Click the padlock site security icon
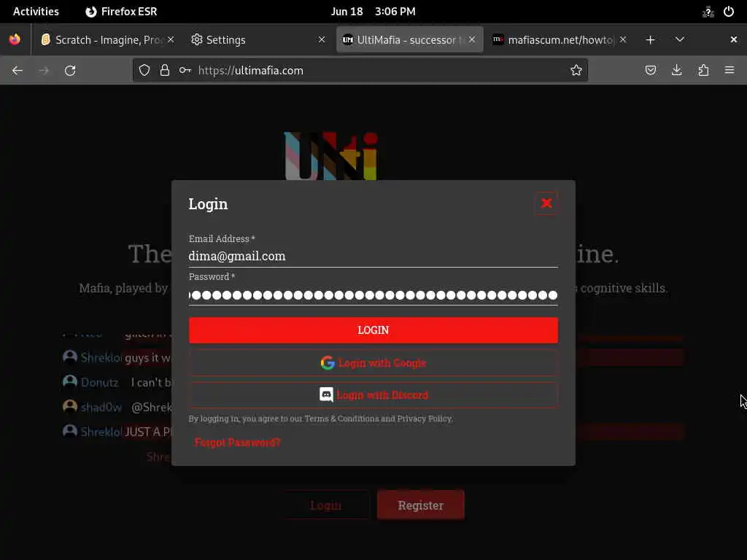This screenshot has width=747, height=560. (x=165, y=71)
